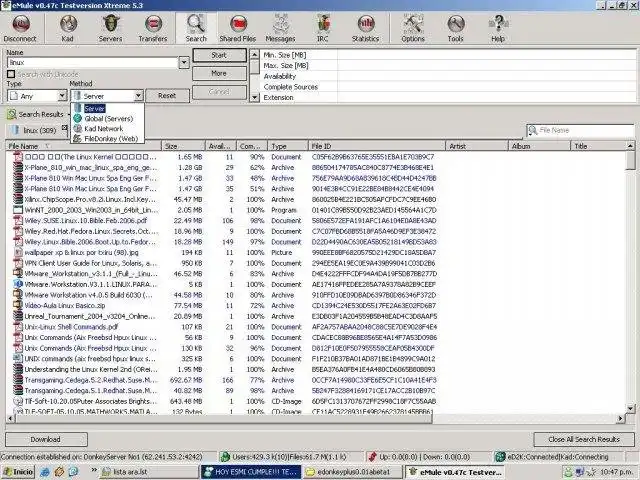Open the Tools toolbar icon
Screen dimensions: 640x480
coord(456,24)
